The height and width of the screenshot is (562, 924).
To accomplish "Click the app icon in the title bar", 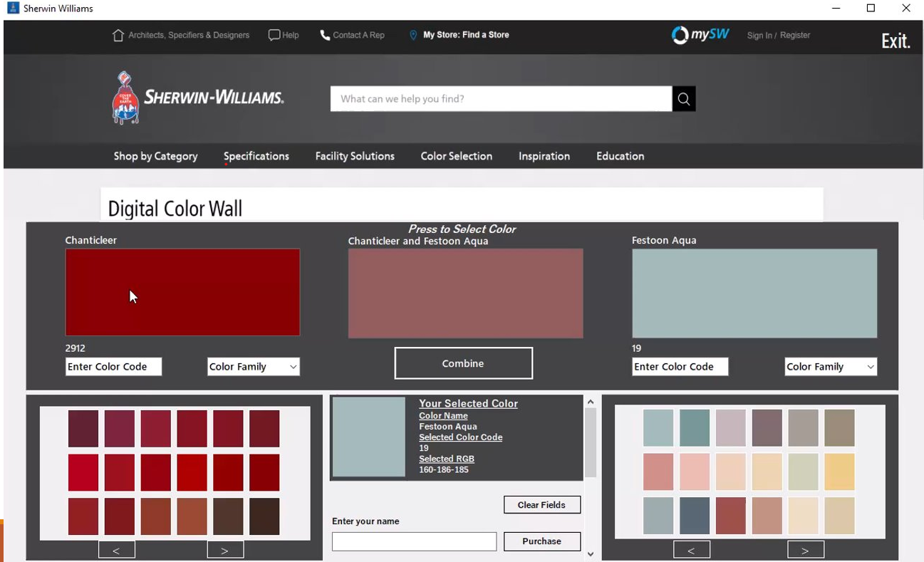I will (13, 9).
